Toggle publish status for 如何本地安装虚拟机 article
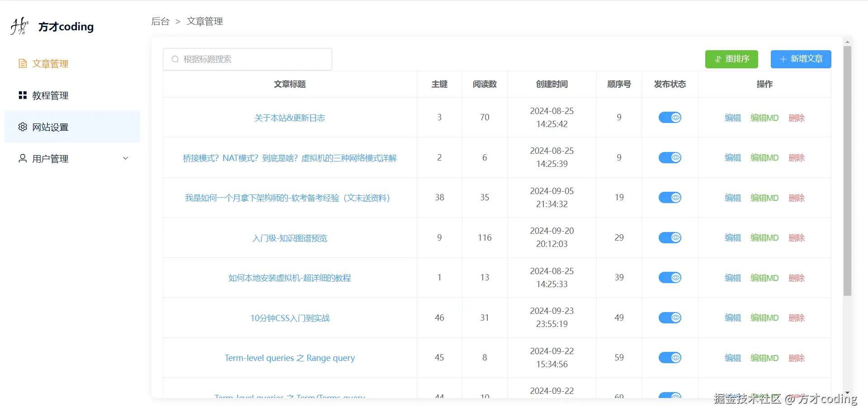The height and width of the screenshot is (417, 868). click(x=670, y=278)
